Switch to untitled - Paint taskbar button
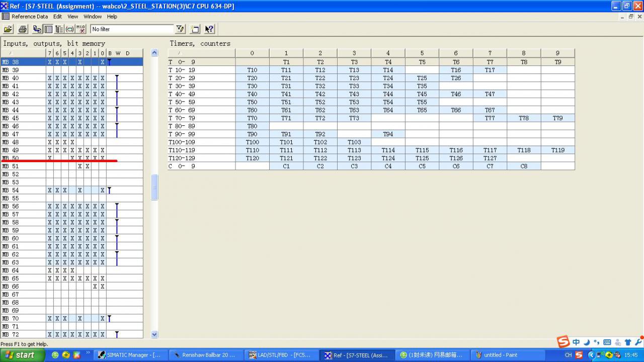The height and width of the screenshot is (362, 644). click(x=507, y=355)
